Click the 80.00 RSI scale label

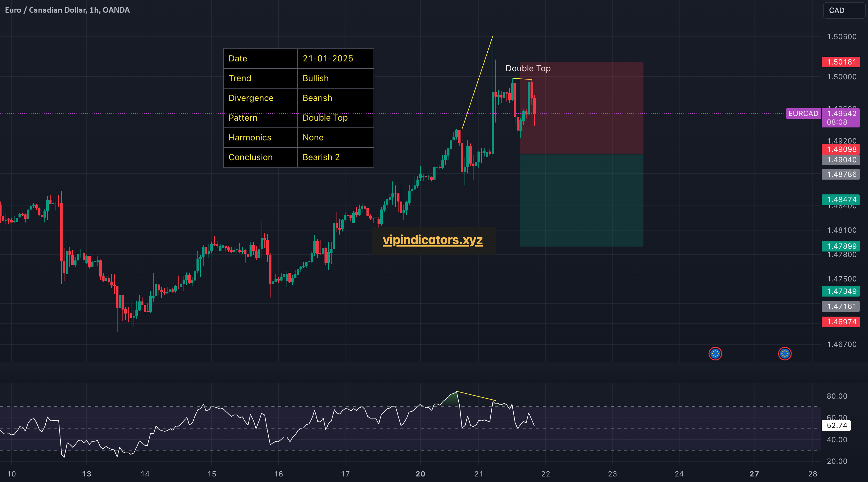pos(837,396)
